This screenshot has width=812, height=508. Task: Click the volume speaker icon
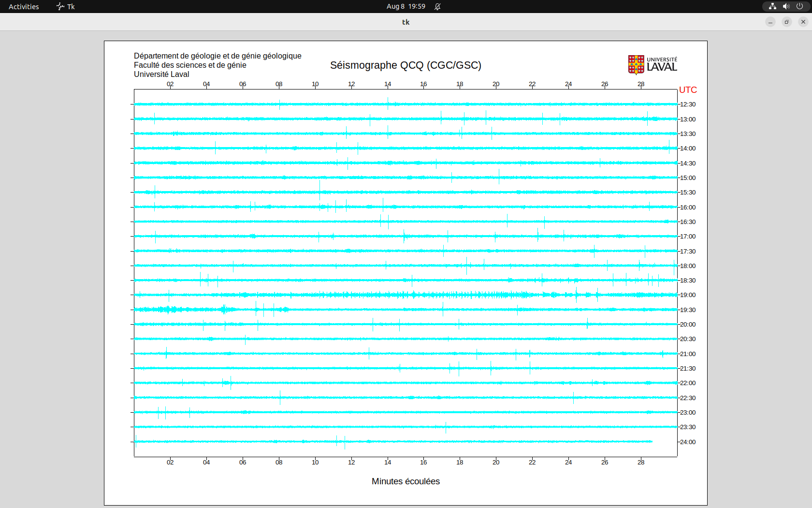pyautogui.click(x=786, y=6)
